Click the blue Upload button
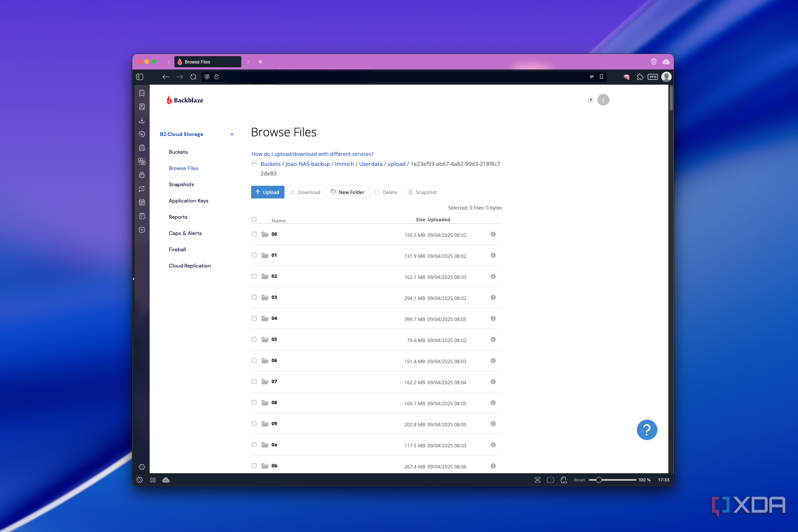798x532 pixels. point(267,192)
